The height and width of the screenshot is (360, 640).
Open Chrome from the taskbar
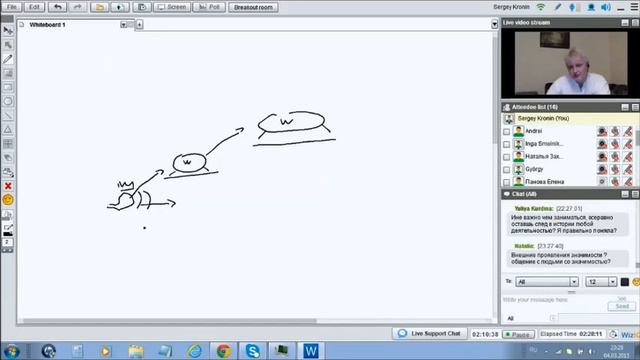coord(223,351)
